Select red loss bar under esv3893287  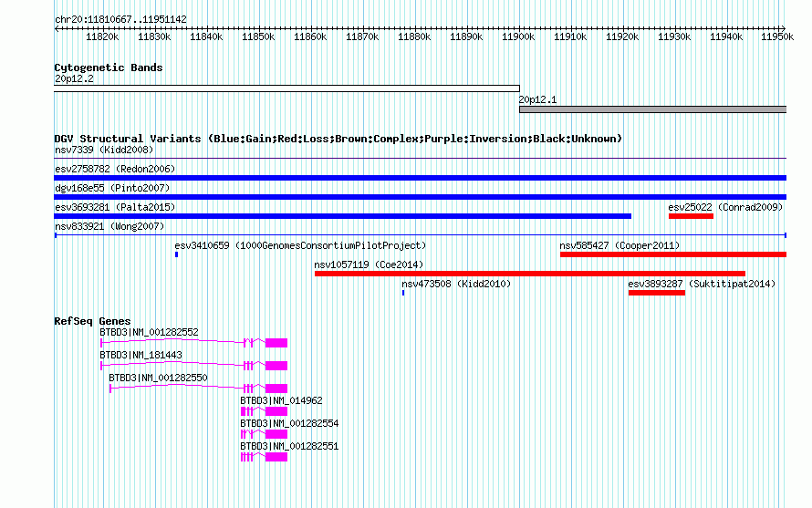[x=657, y=293]
